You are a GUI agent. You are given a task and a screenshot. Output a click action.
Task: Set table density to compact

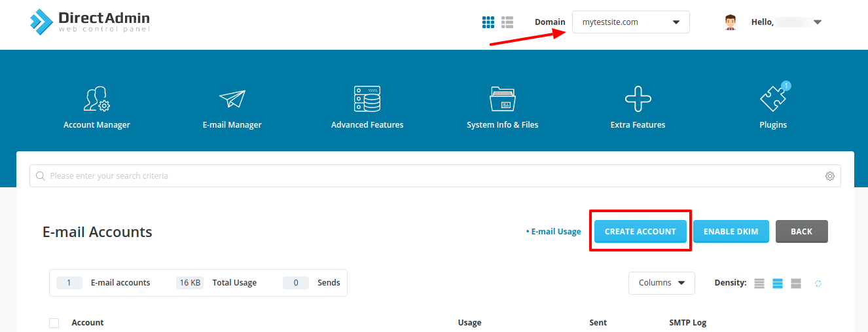click(759, 284)
